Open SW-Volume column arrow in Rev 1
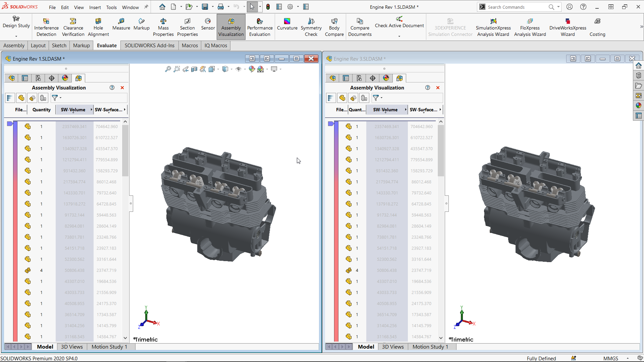 pos(91,110)
